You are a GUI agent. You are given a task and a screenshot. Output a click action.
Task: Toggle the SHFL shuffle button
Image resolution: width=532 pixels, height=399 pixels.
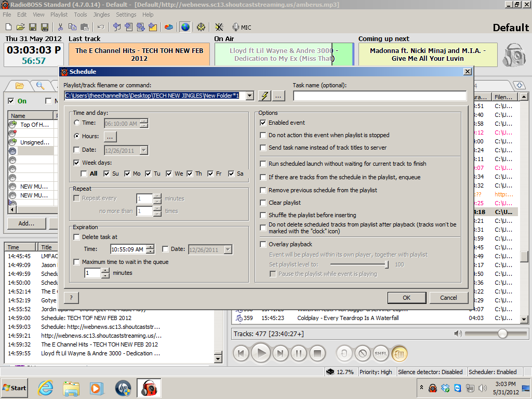[381, 353]
